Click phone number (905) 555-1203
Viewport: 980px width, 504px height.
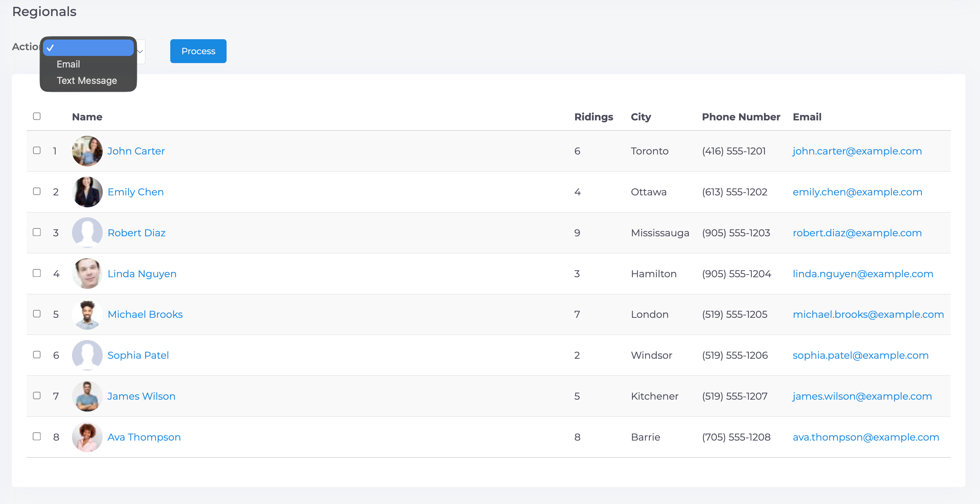(x=736, y=233)
